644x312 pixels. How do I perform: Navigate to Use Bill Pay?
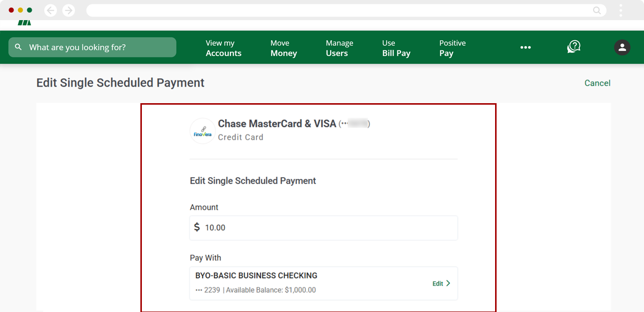tap(396, 48)
